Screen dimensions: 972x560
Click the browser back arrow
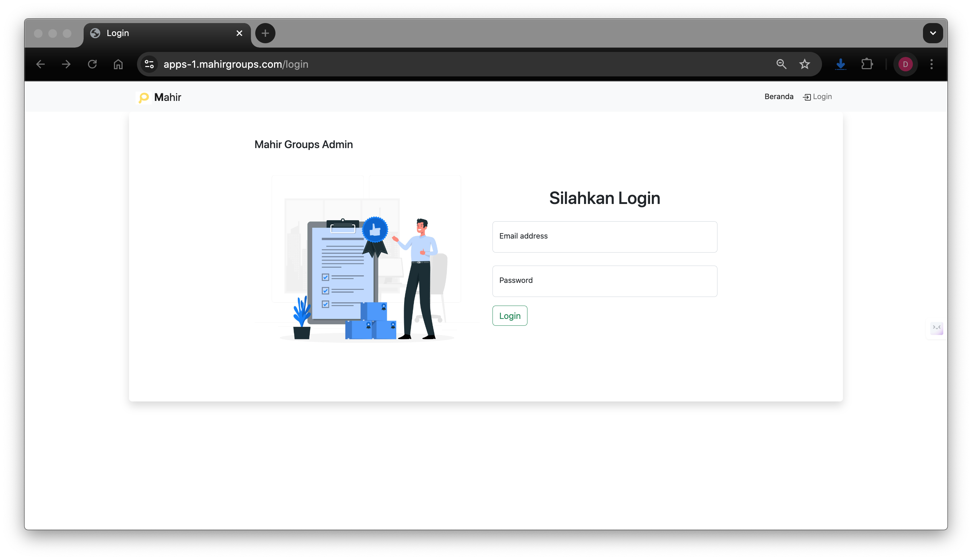pyautogui.click(x=40, y=64)
